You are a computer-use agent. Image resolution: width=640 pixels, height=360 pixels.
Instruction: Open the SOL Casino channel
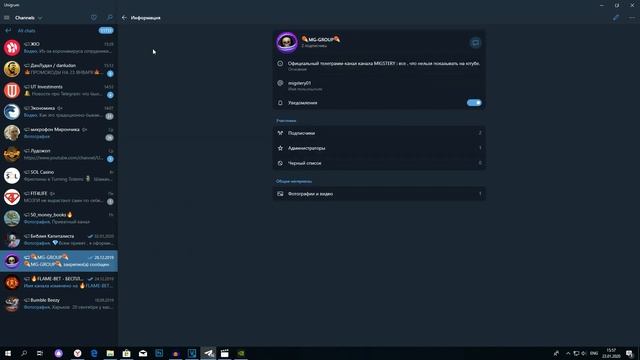coord(59,176)
